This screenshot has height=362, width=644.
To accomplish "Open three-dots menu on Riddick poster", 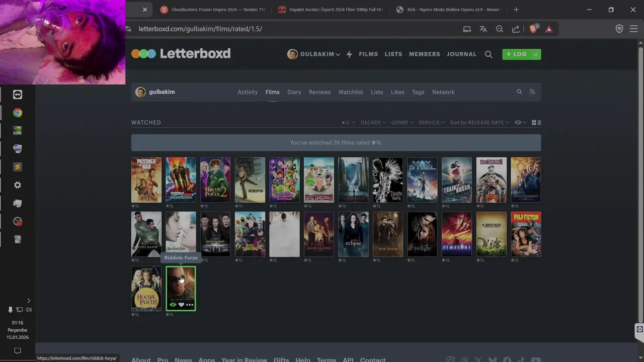I will tap(190, 305).
